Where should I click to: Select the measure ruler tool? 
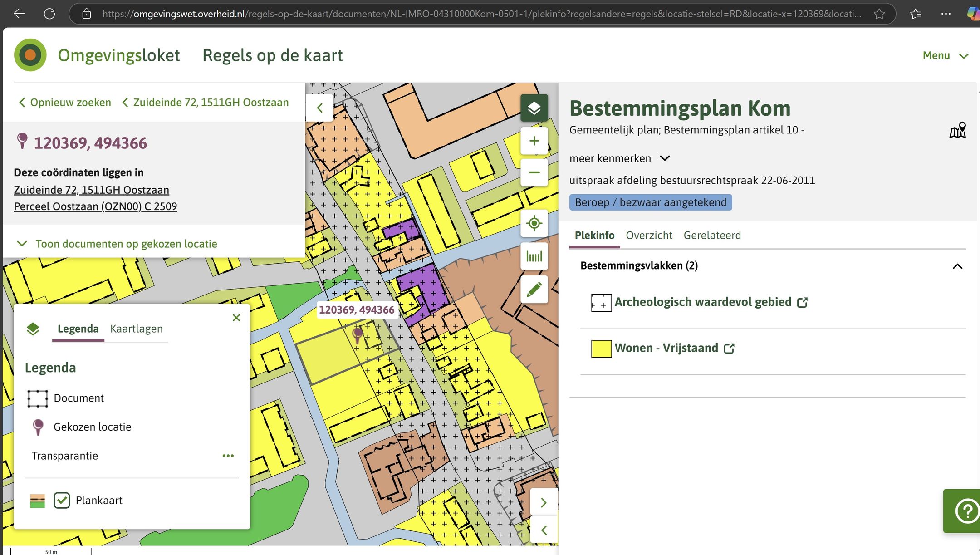[x=534, y=256]
